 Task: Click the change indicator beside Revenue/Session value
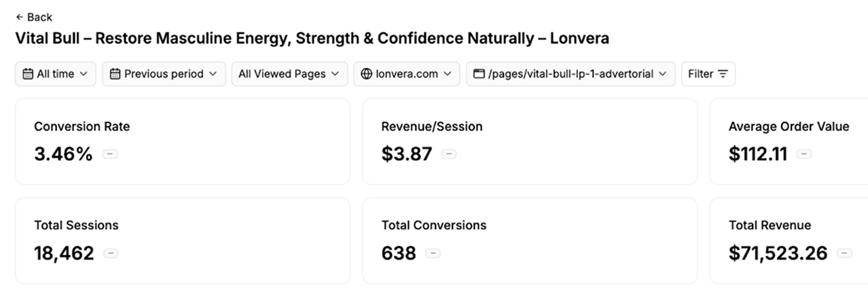(448, 154)
